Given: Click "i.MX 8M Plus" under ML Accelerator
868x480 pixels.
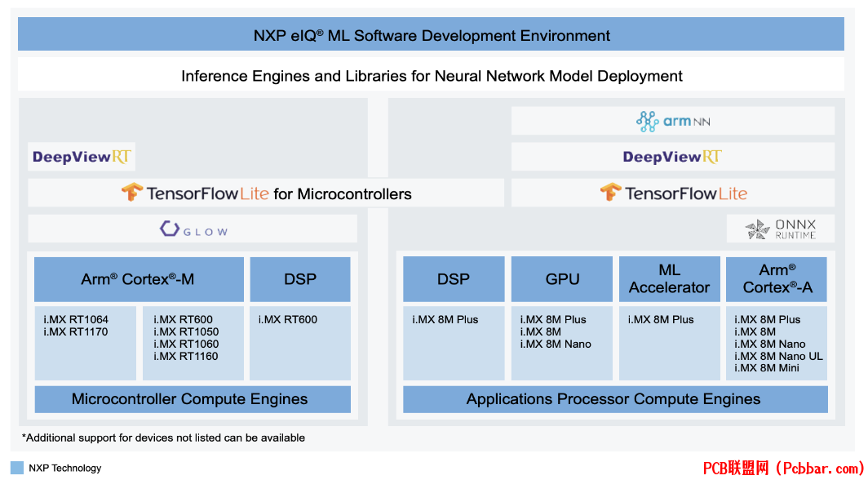Looking at the screenshot, I should point(661,319).
